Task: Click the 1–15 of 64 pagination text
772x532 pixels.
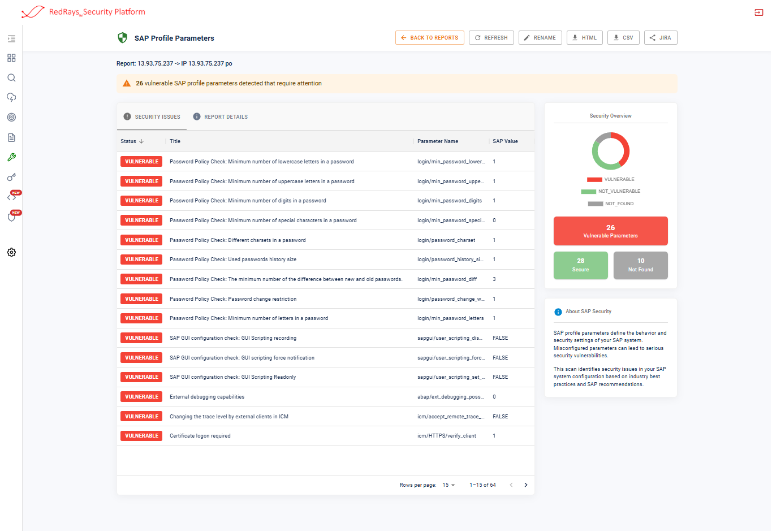Action: (482, 485)
